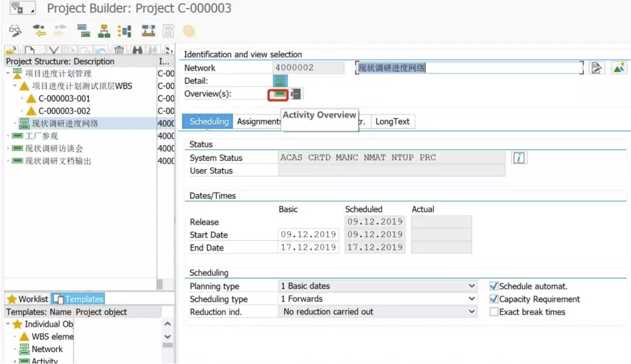Click templates panel scroll up arrow
The width and height of the screenshot is (631, 364).
point(167,324)
